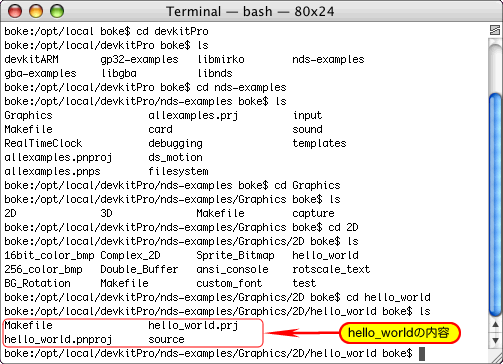Click the sound directory name
The height and width of the screenshot is (364, 503).
307,129
